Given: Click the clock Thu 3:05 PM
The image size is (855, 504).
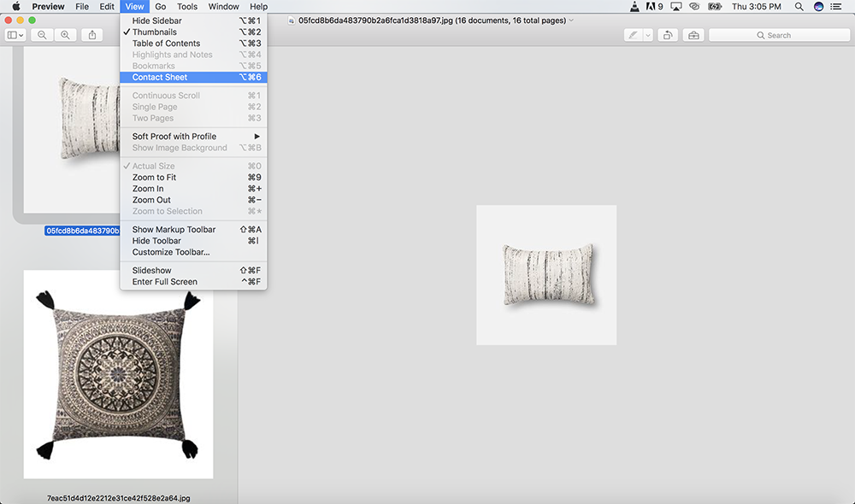Looking at the screenshot, I should coord(757,7).
